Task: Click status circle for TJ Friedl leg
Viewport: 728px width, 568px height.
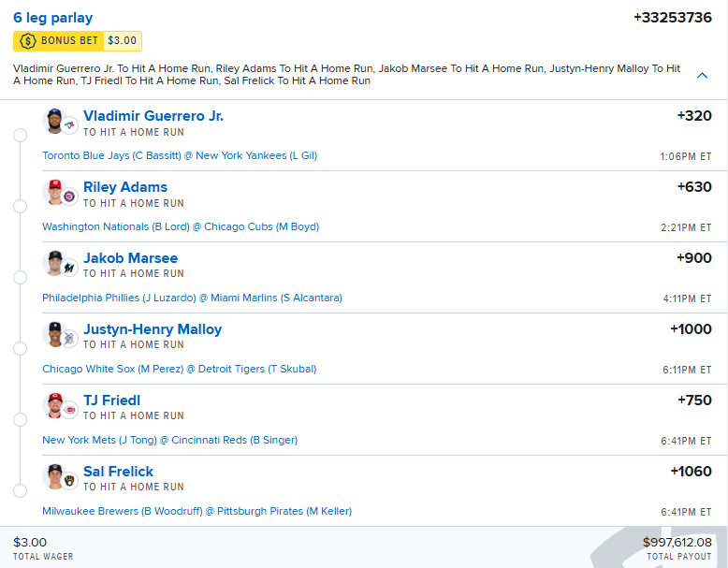Action: [20, 419]
